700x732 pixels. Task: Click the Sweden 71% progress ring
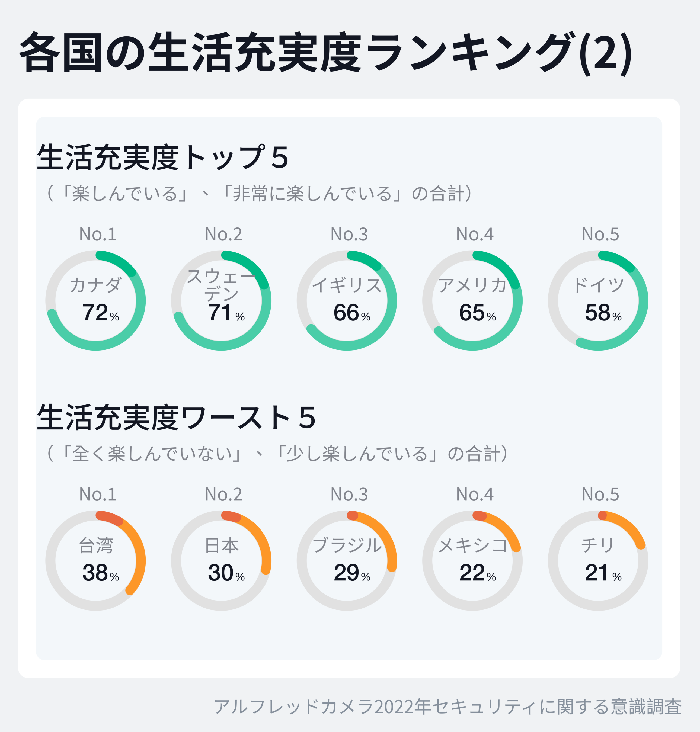221,301
